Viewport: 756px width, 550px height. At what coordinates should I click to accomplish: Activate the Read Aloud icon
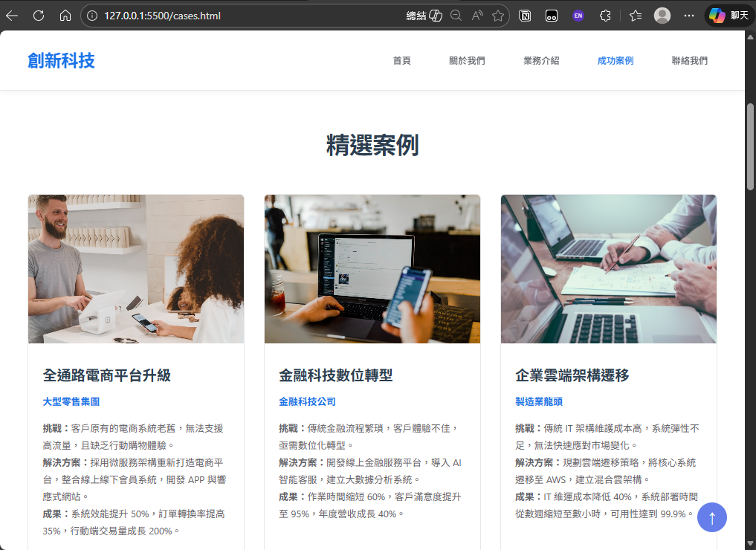click(476, 16)
